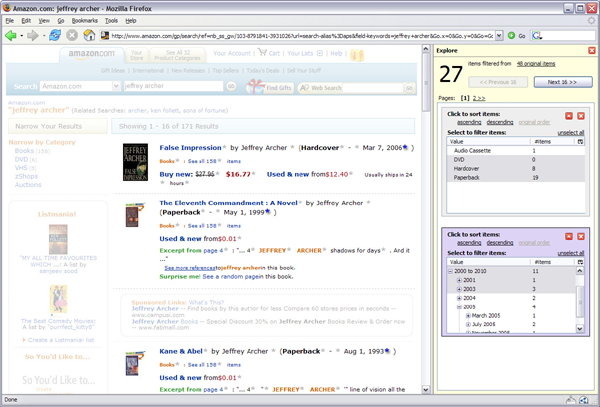This screenshot has height=407, width=600.
Task: Click the Home toolbar icon
Action: [89, 35]
